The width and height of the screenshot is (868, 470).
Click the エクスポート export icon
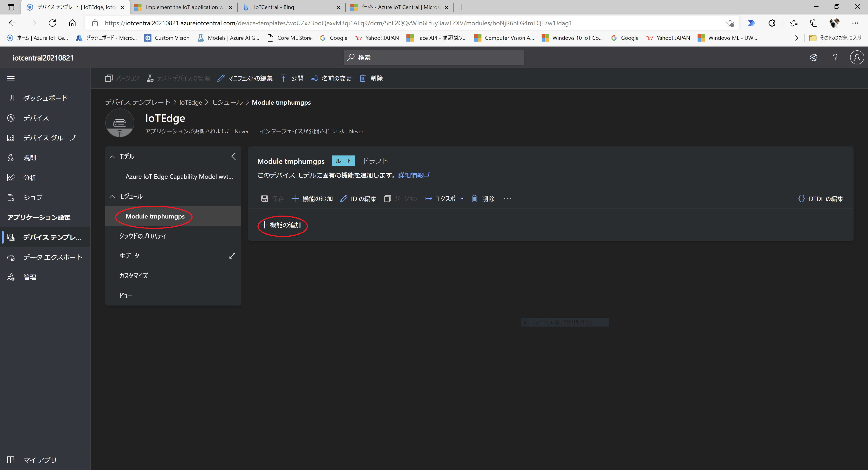(x=428, y=199)
